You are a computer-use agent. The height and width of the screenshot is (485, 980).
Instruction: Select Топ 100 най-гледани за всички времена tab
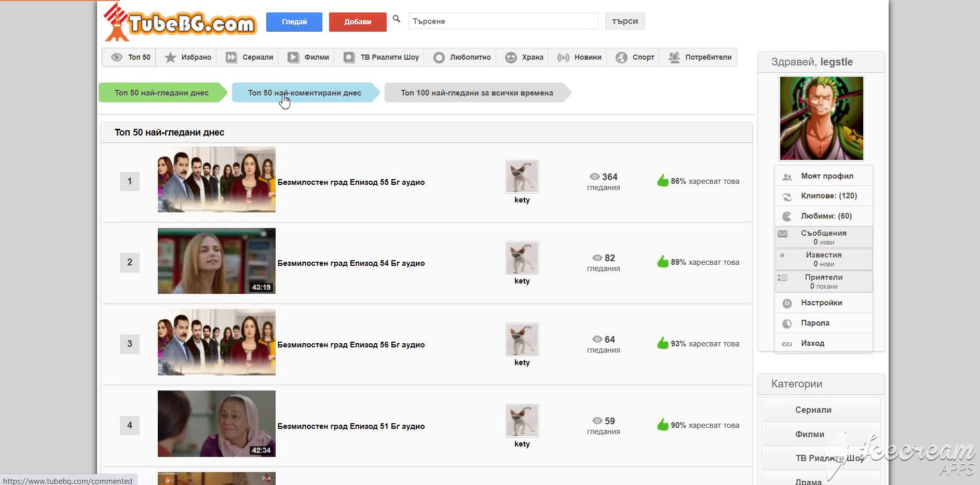tap(477, 93)
